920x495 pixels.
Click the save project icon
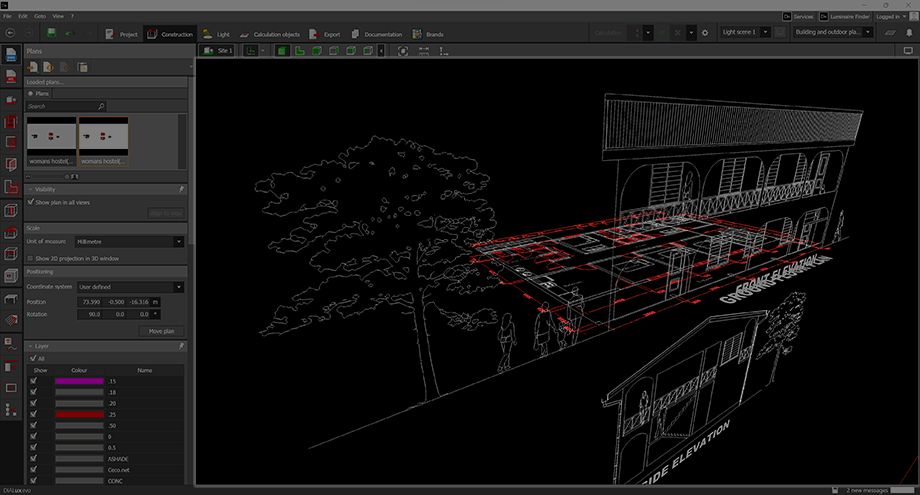[x=50, y=33]
